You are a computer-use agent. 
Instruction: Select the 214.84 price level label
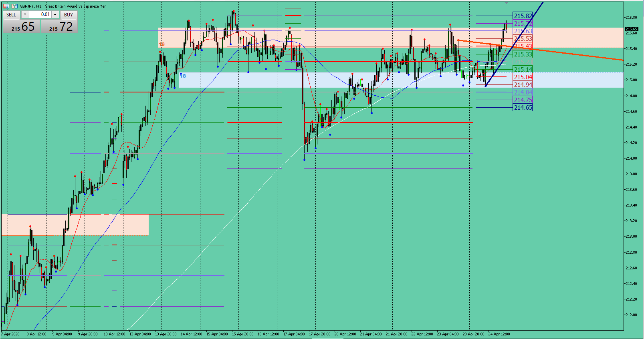point(523,92)
